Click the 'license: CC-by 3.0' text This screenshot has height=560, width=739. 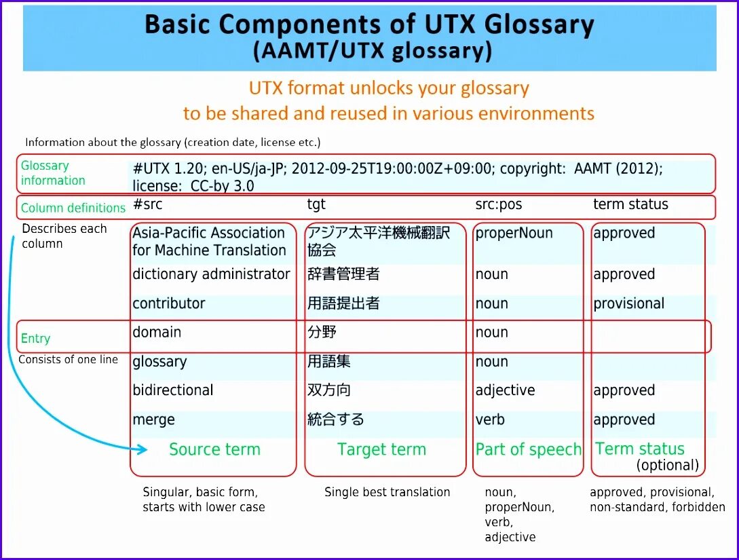coord(193,186)
